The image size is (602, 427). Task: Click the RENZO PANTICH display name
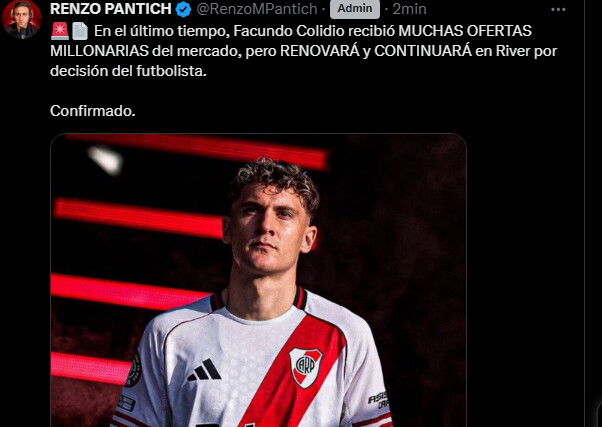coord(111,9)
